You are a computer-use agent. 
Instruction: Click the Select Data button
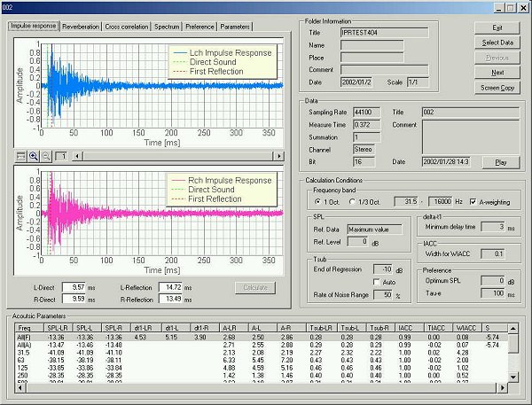497,43
